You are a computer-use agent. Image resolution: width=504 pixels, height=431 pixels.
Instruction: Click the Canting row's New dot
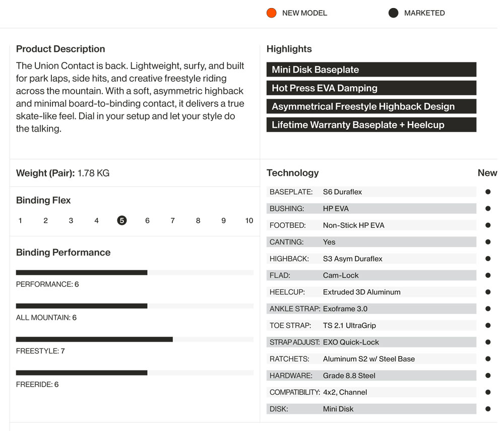tap(488, 242)
